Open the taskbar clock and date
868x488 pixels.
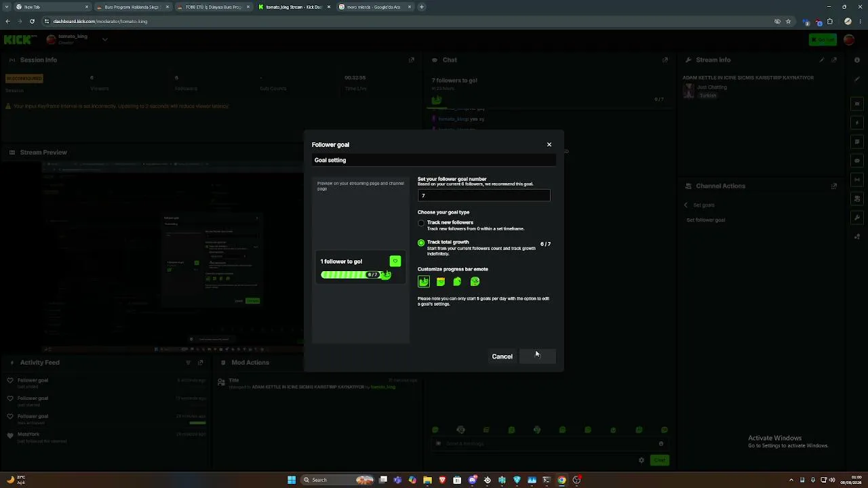pyautogui.click(x=851, y=480)
